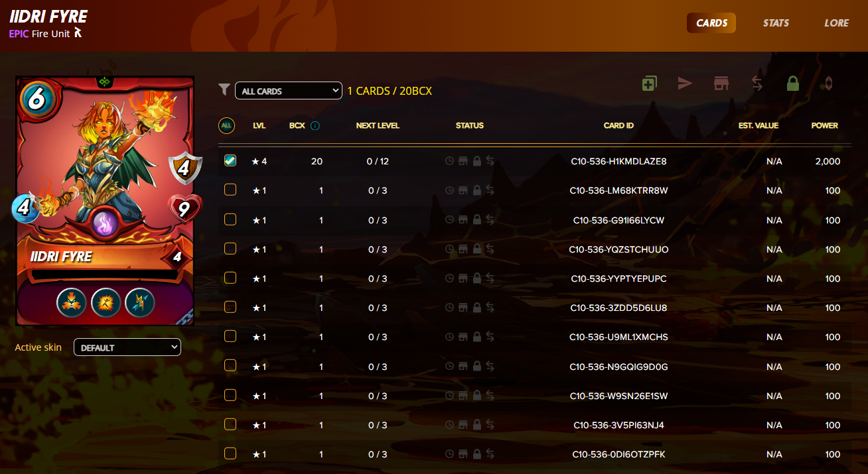Screen dimensions: 868x474
Task: Click the store status icon for C10-536-H1KMDLAZE8
Action: coord(463,161)
